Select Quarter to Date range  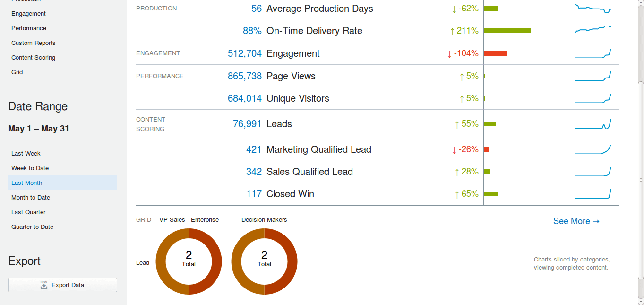pos(33,227)
